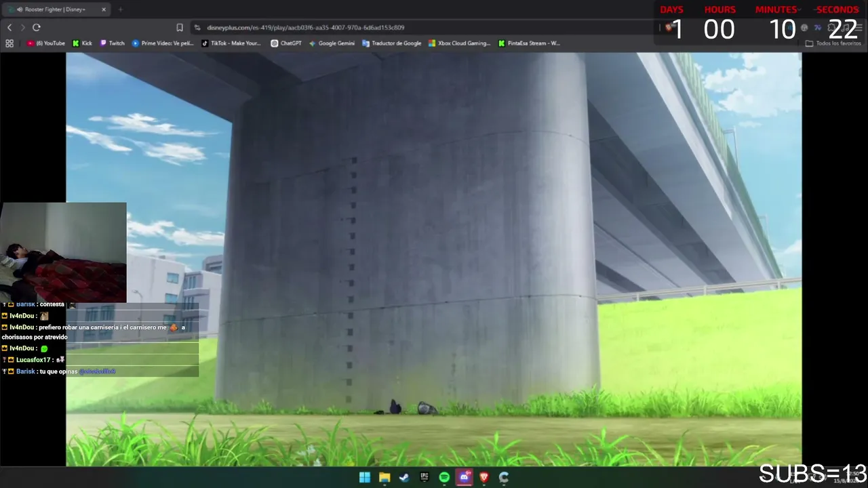
Task: Close the Rooster Fighter tab
Action: [104, 9]
